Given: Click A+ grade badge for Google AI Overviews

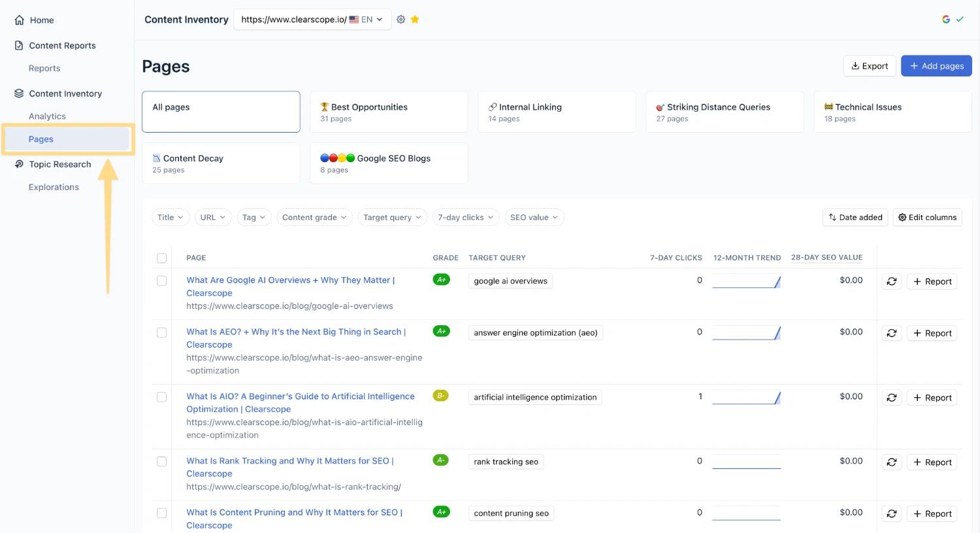Looking at the screenshot, I should [442, 280].
